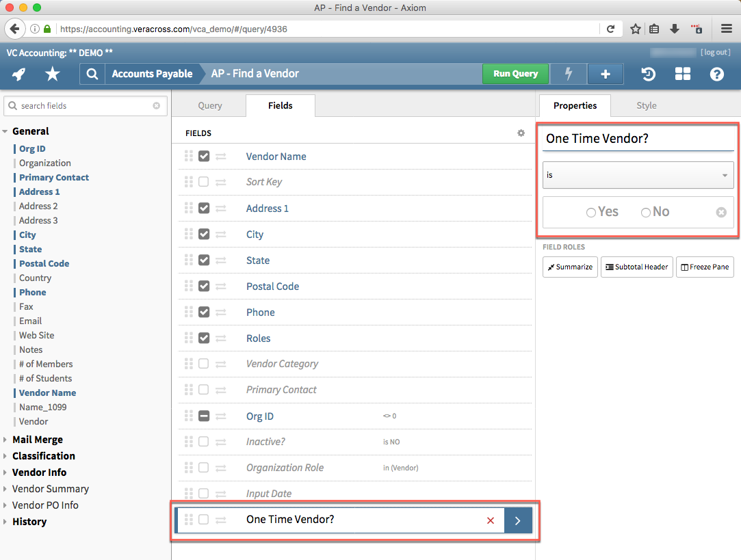Open field settings via the gear icon

click(521, 133)
